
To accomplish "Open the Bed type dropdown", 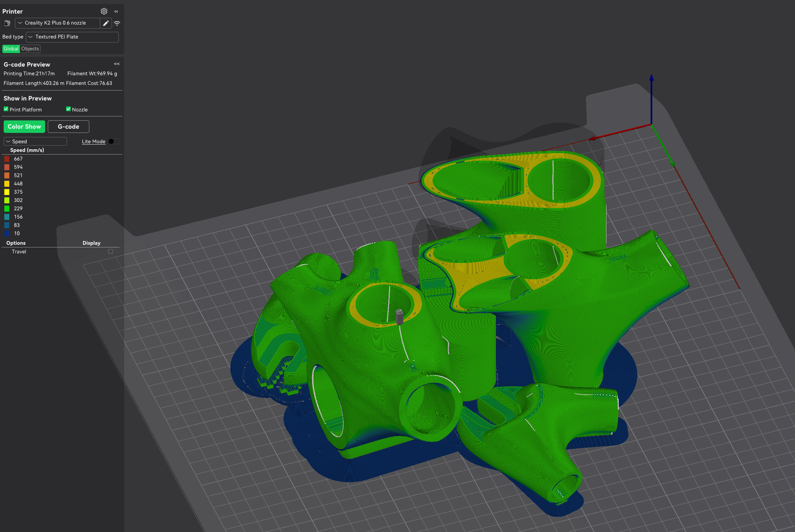I will pyautogui.click(x=72, y=37).
